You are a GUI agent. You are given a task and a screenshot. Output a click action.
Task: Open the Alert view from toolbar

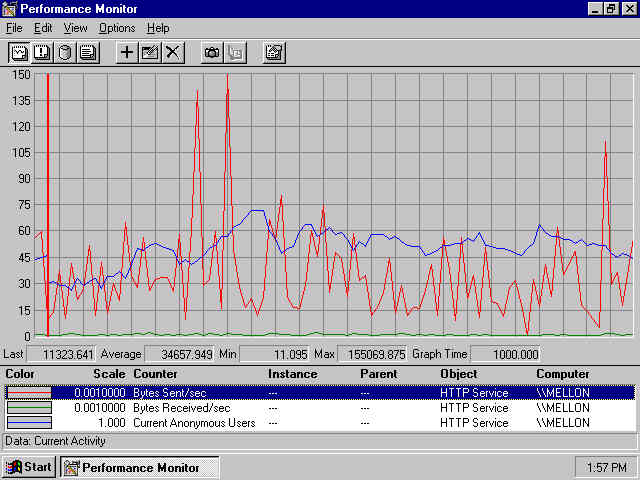pyautogui.click(x=42, y=52)
